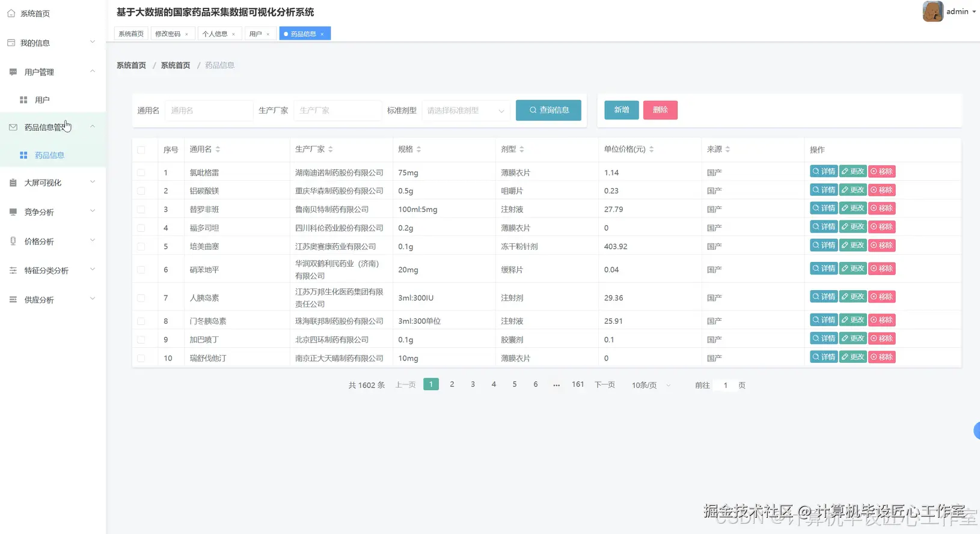The image size is (980, 534).
Task: Click the 用户管理 chat icon
Action: click(13, 72)
